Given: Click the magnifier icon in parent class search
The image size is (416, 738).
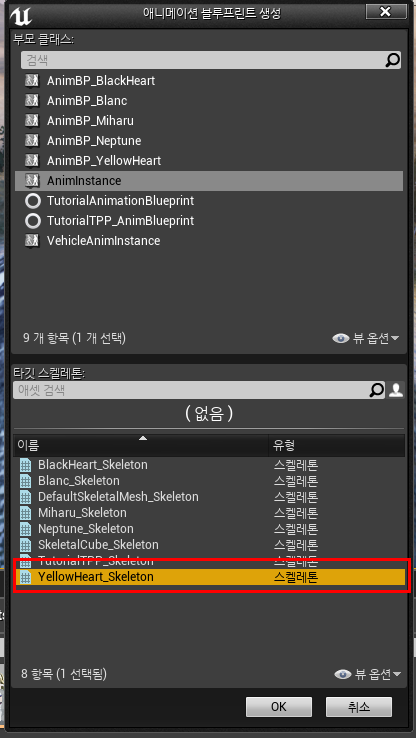Looking at the screenshot, I should (392, 60).
